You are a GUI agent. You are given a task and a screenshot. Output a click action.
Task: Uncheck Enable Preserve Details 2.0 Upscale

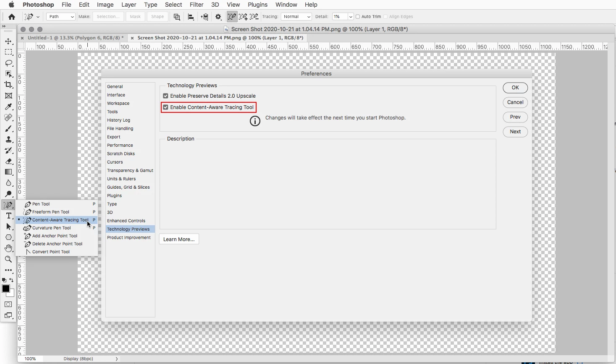(165, 96)
